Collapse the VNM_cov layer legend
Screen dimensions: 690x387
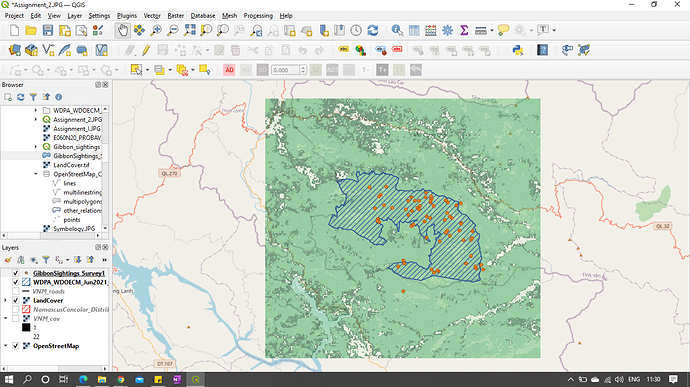tap(6, 318)
